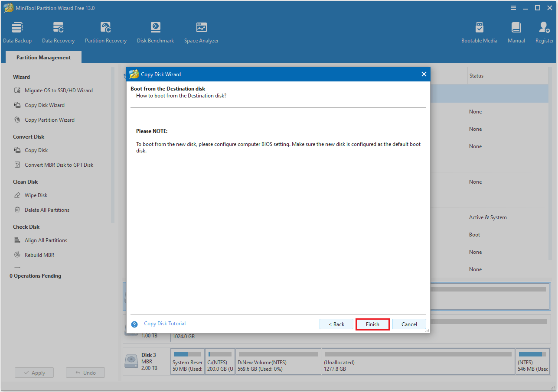Viewport: 558px width, 392px height.
Task: Open the Space Analyzer
Action: 201,31
